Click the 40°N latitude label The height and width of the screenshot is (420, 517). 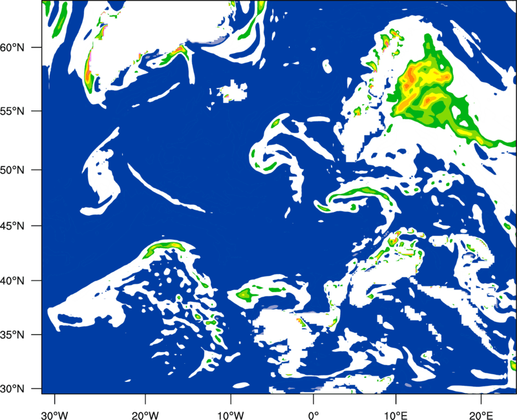pos(12,280)
